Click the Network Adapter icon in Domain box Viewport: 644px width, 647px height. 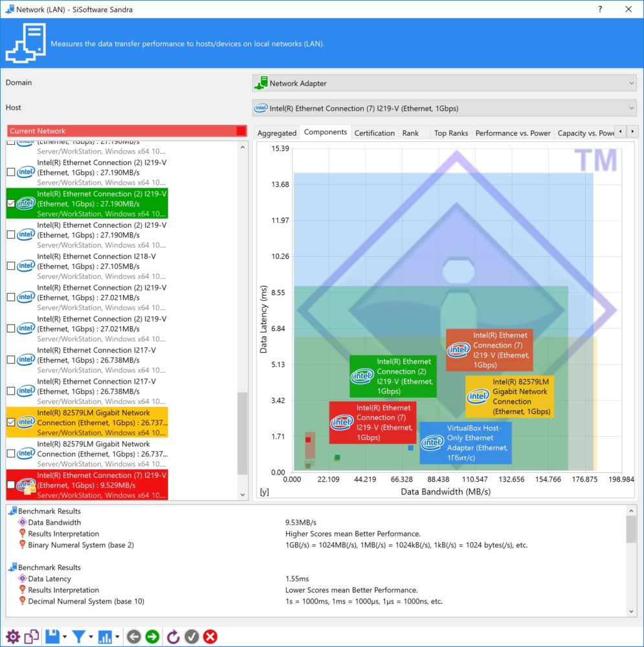[x=261, y=83]
